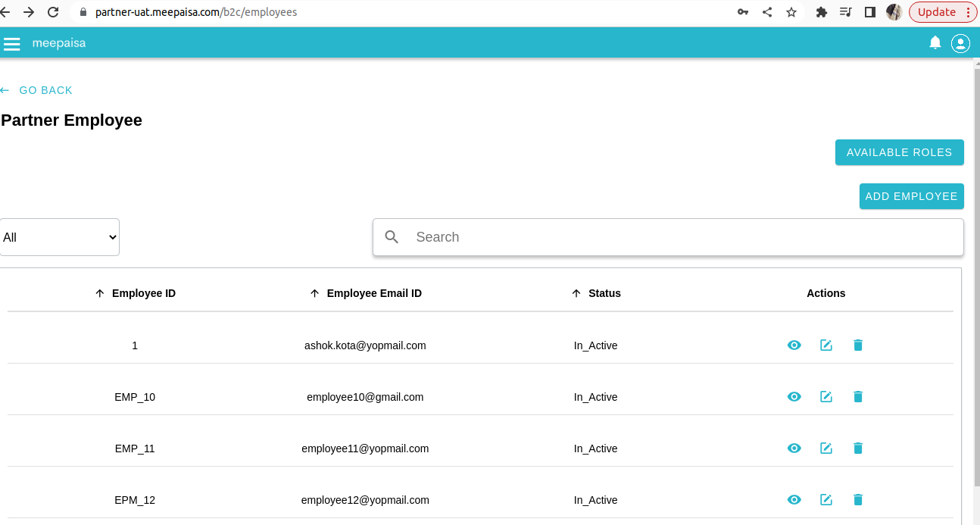Click the EPM_12 ID cell
980x525 pixels.
[135, 500]
